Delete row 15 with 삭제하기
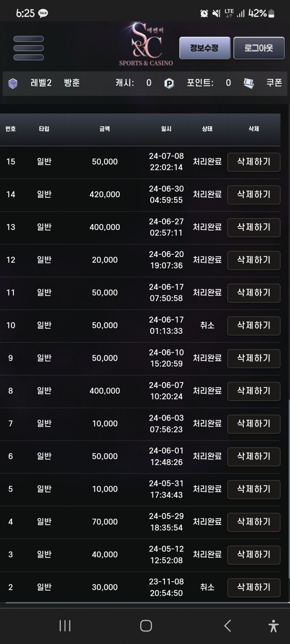Screen dimensions: 290x644 coord(254,162)
